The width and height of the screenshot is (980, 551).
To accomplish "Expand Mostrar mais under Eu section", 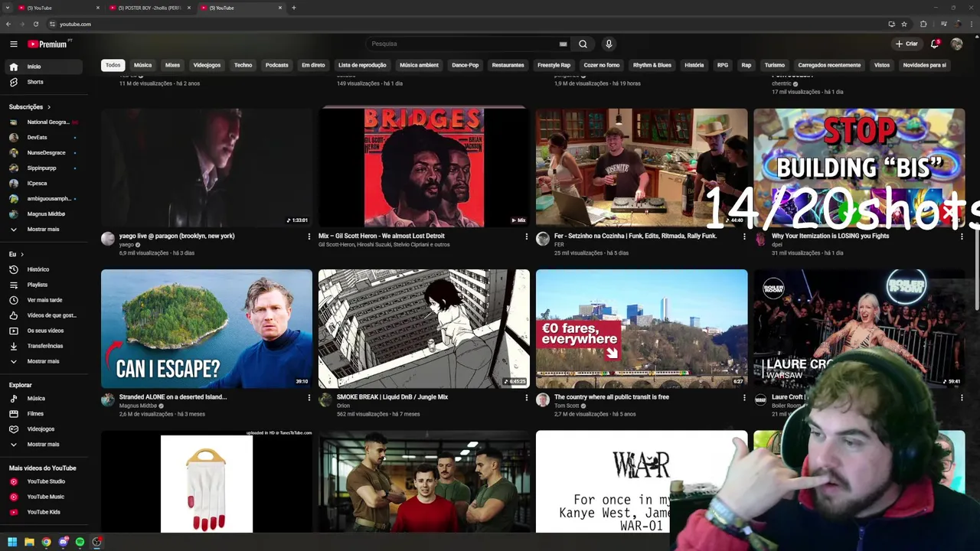I will pos(44,361).
